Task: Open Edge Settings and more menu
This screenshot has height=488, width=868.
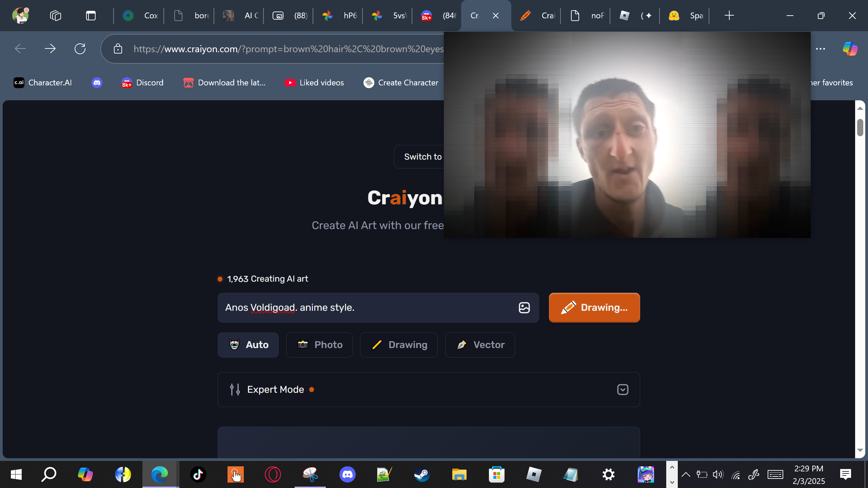Action: [821, 49]
